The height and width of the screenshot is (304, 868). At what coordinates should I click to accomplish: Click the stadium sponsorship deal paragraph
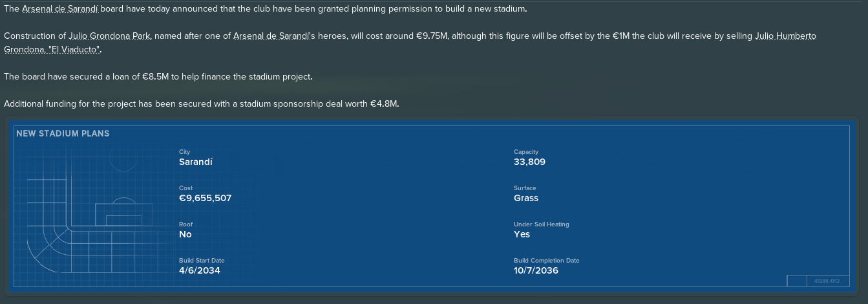click(x=202, y=104)
